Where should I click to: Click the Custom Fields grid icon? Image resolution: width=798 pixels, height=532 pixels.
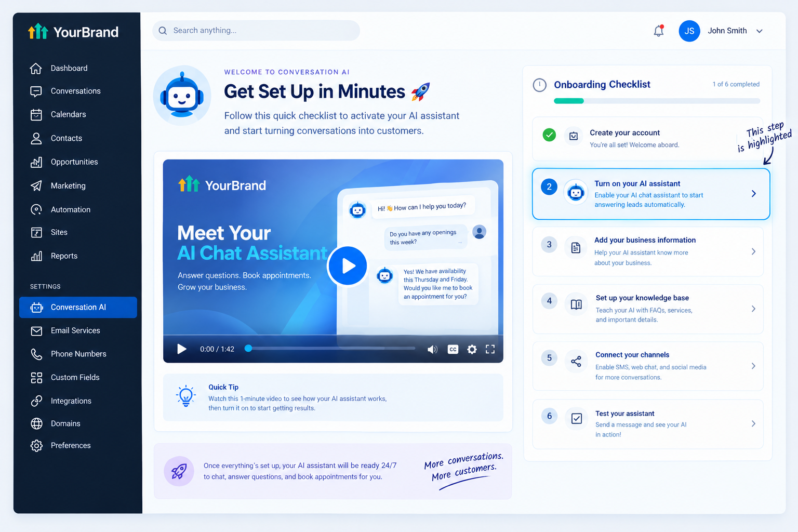coord(36,378)
